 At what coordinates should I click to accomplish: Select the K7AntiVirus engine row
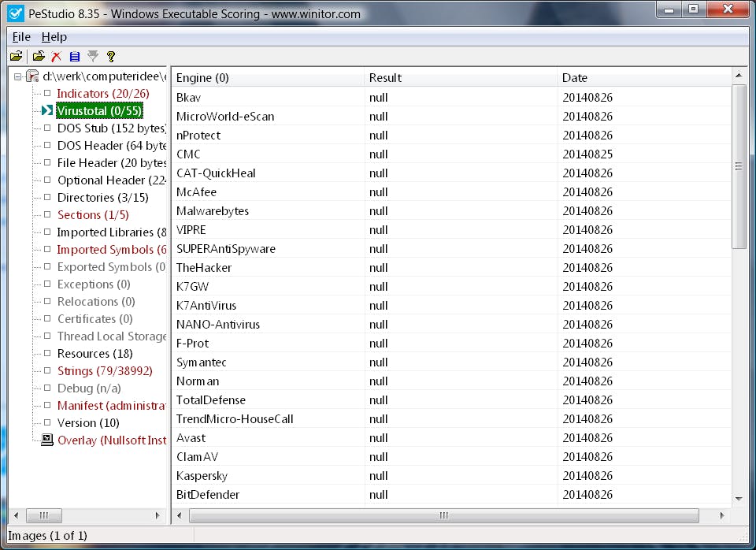[x=451, y=306]
